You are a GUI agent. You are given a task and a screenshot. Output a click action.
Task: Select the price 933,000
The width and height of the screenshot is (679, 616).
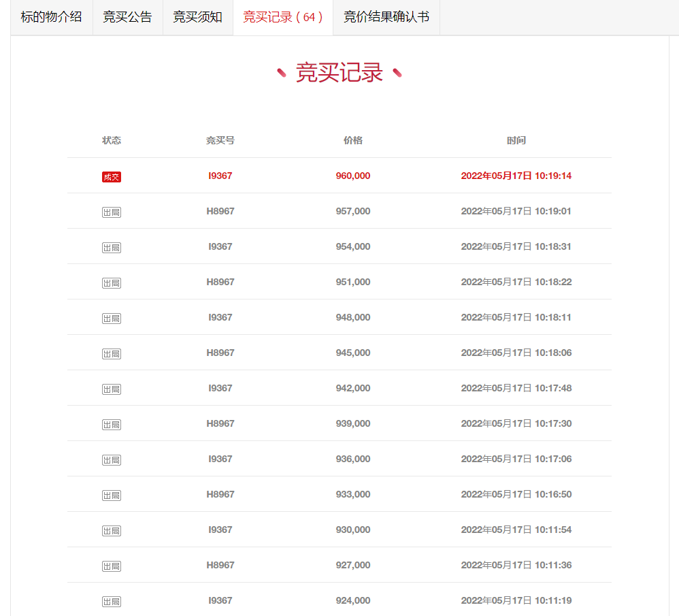[353, 494]
